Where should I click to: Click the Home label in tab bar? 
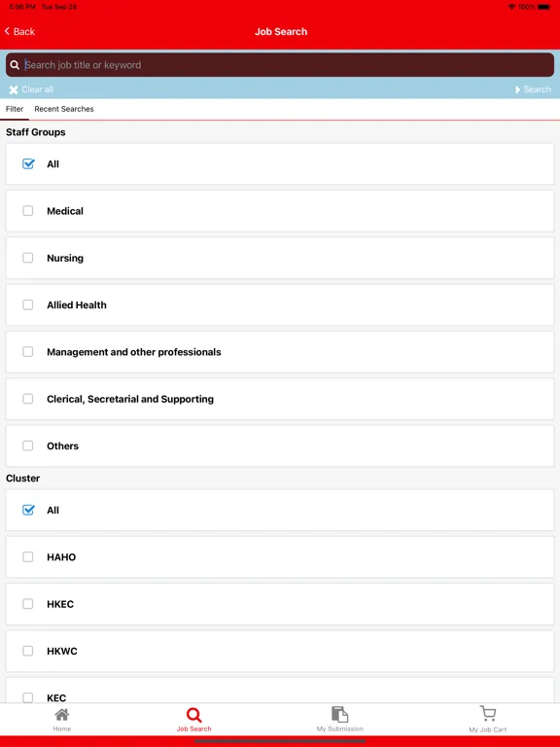[62, 729]
